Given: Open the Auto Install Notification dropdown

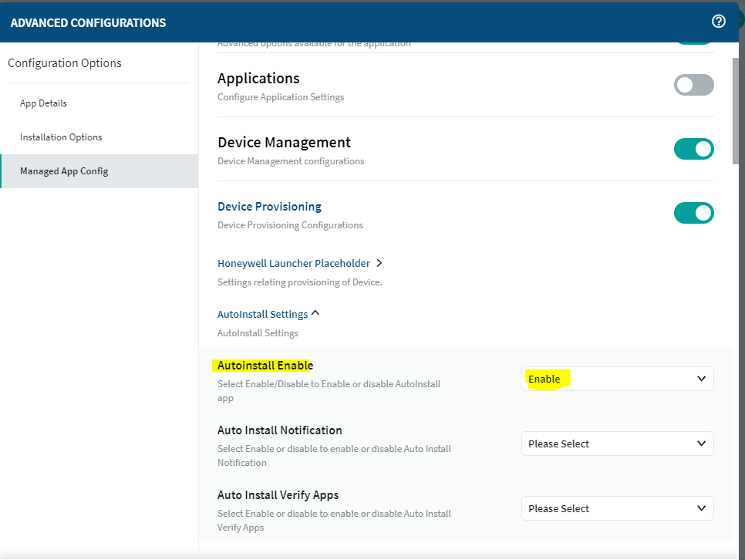Looking at the screenshot, I should click(617, 444).
